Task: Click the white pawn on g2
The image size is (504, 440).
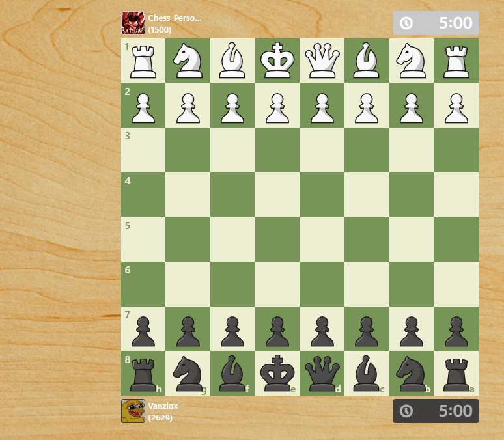Action: coord(188,108)
